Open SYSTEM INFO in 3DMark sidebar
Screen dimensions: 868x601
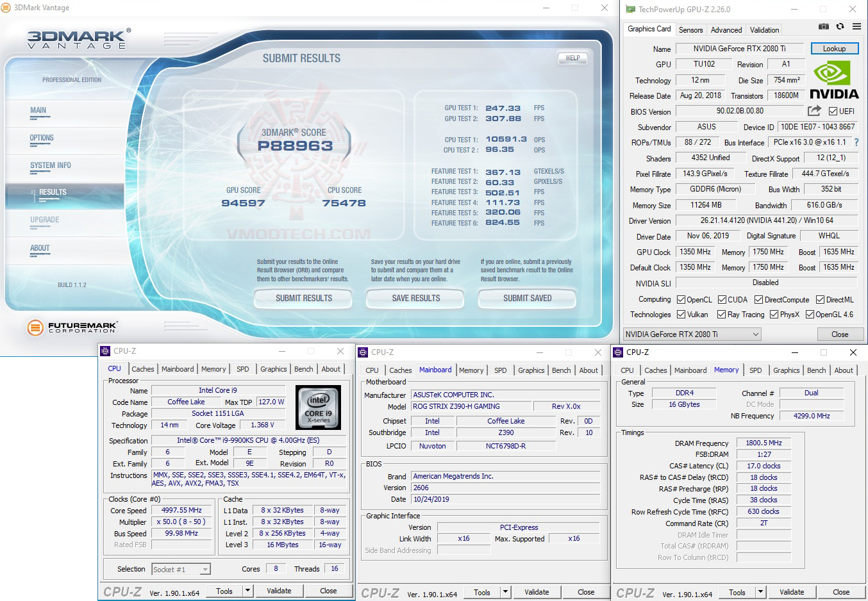tap(51, 165)
